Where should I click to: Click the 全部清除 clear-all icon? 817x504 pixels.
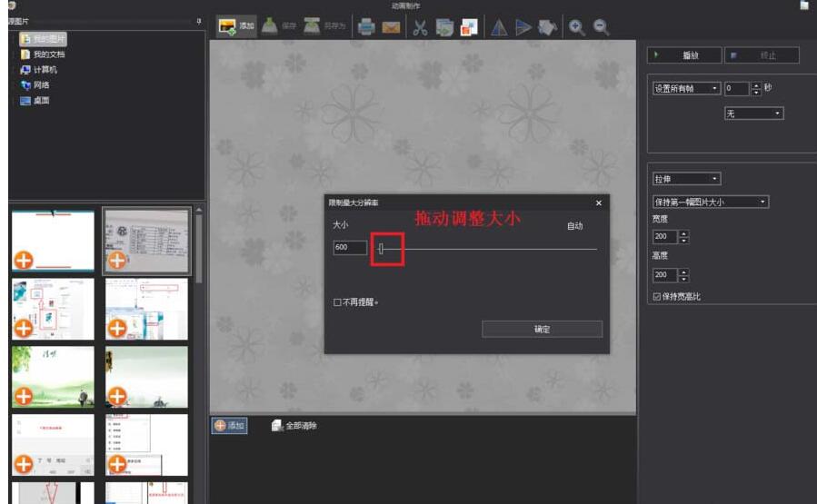tap(276, 425)
